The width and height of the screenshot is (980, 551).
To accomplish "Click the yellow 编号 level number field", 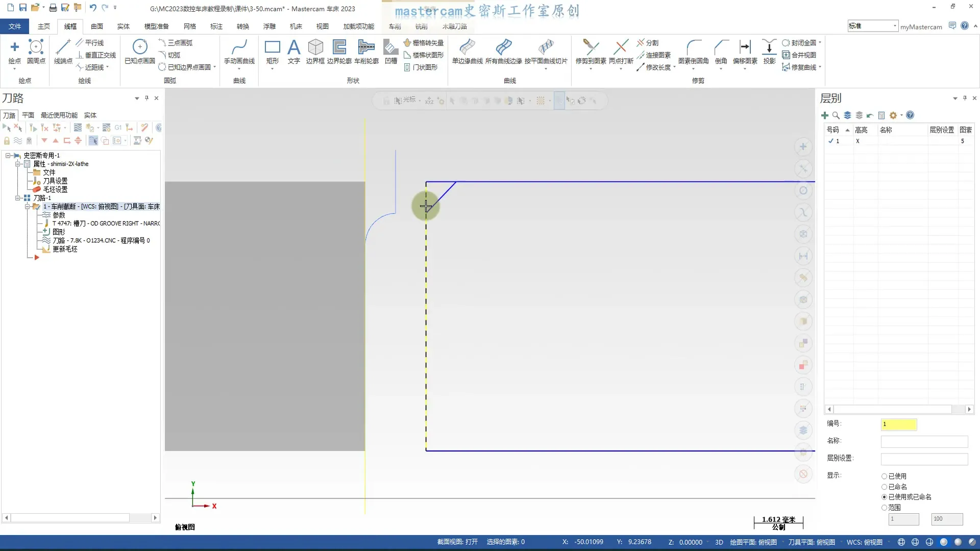I will point(898,424).
